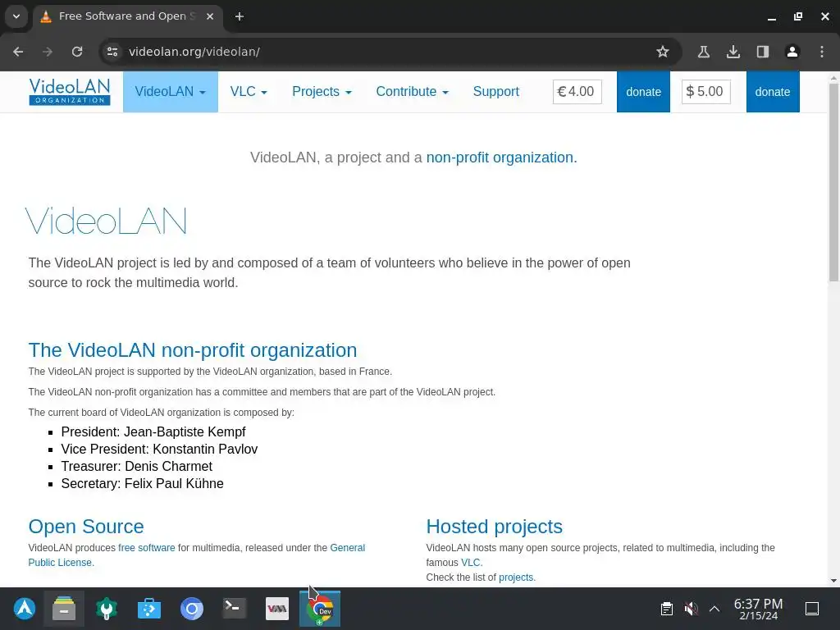
Task: Open the projects list link
Action: click(517, 577)
